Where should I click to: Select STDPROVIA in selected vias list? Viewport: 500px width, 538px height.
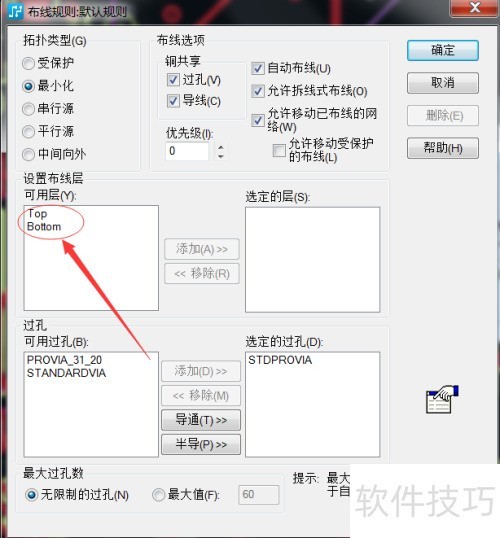click(280, 360)
